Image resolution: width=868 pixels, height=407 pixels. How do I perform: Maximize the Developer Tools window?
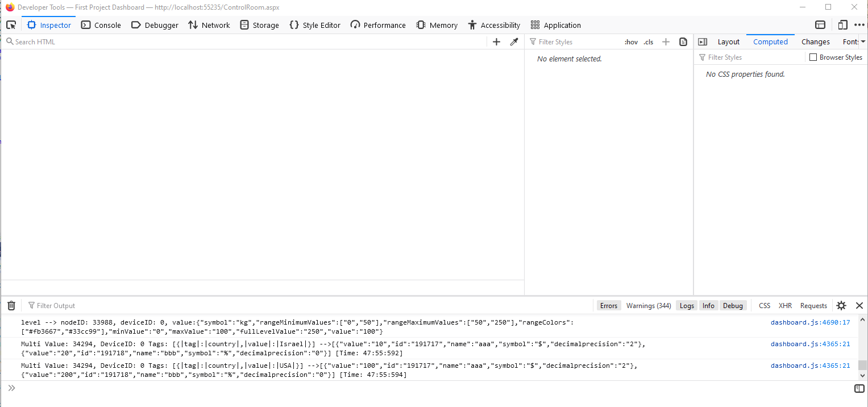point(828,7)
